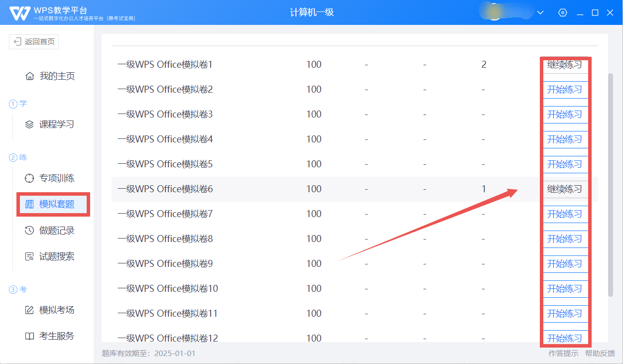The height and width of the screenshot is (364, 623).
Task: Click the target icon beside 专项训练
Action: (29, 178)
